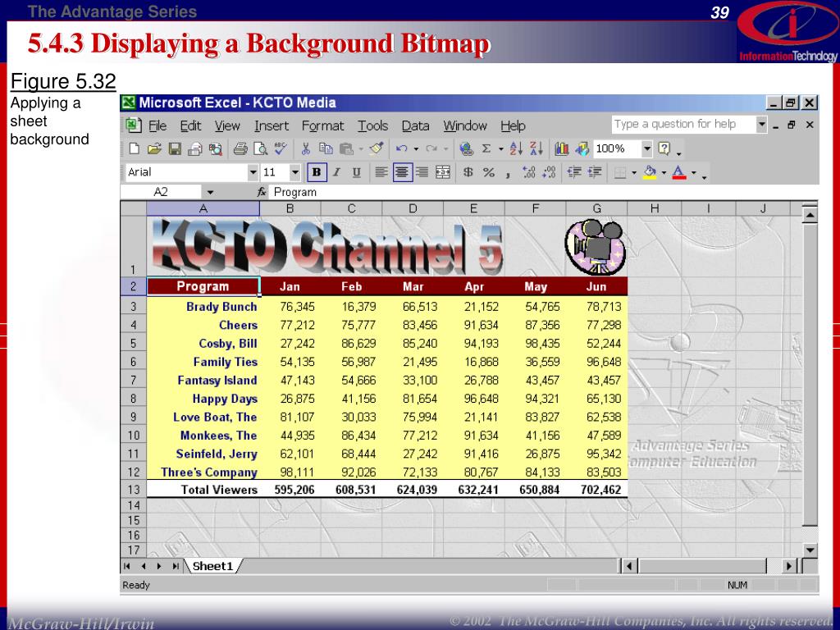Click the Paste clipboard icon

point(347,149)
